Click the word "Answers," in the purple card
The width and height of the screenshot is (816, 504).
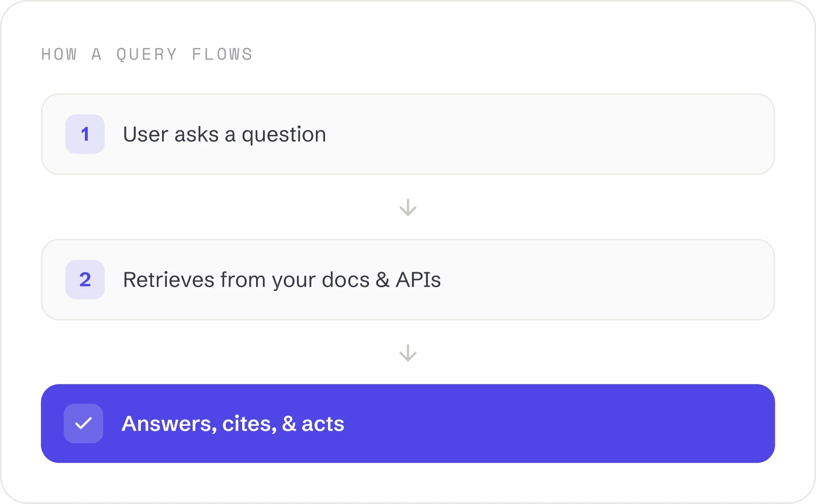[x=169, y=424]
